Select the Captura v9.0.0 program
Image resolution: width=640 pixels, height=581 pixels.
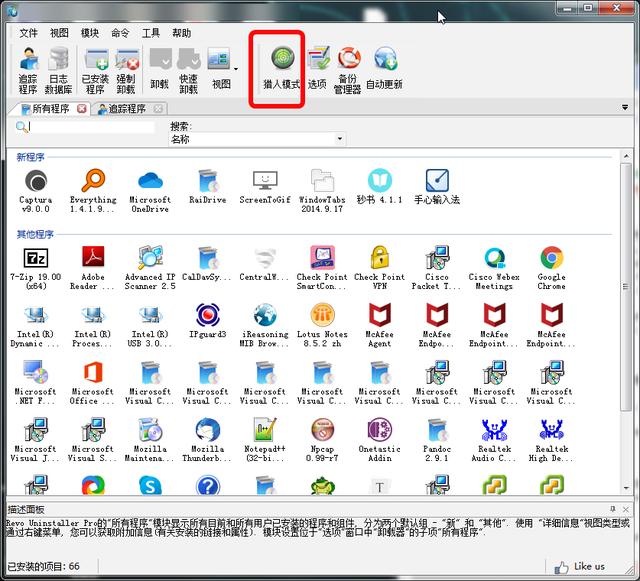click(x=36, y=191)
